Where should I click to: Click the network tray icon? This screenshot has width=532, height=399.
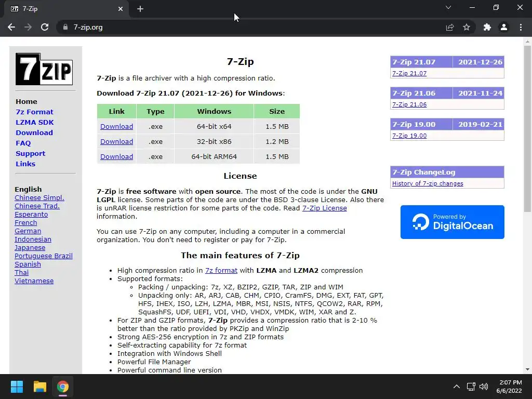[471, 387]
